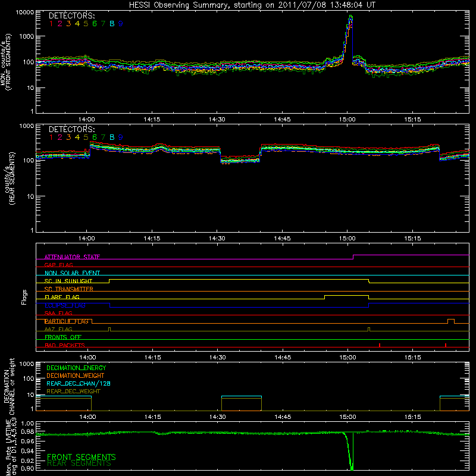The width and height of the screenshot is (476, 476).
Task: Click the REAR_DEC_WEIGHT legend entry
Action: [73, 392]
